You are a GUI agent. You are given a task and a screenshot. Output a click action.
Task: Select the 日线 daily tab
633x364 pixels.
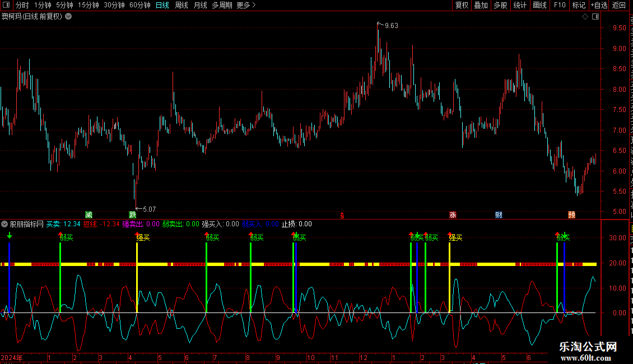tap(162, 5)
